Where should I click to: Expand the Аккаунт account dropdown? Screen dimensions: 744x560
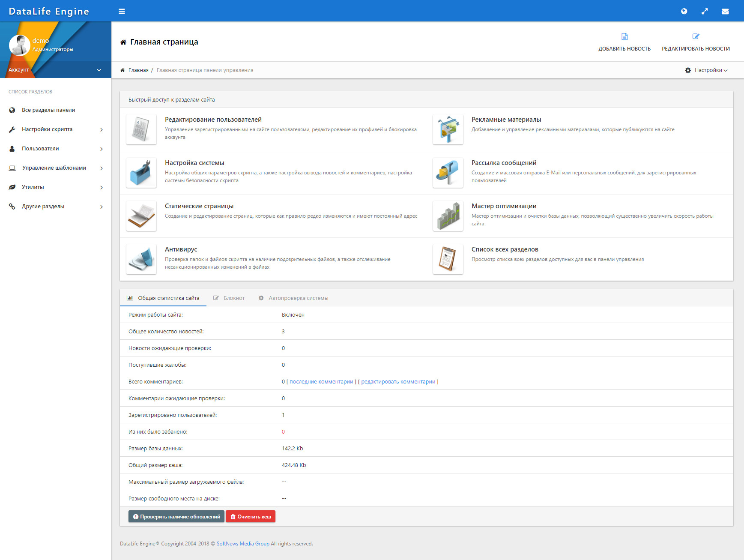coord(56,70)
